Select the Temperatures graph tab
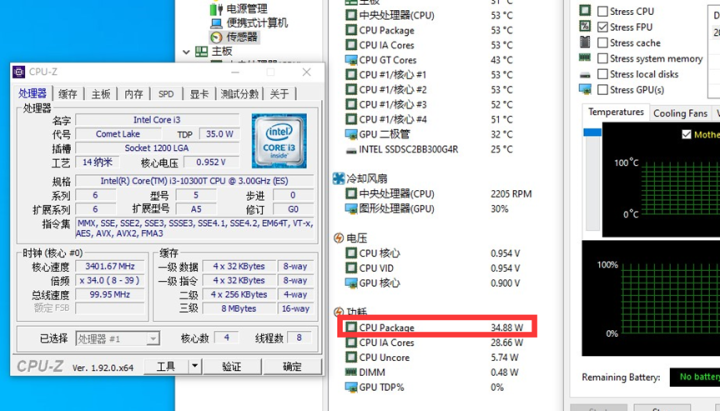 pos(616,112)
